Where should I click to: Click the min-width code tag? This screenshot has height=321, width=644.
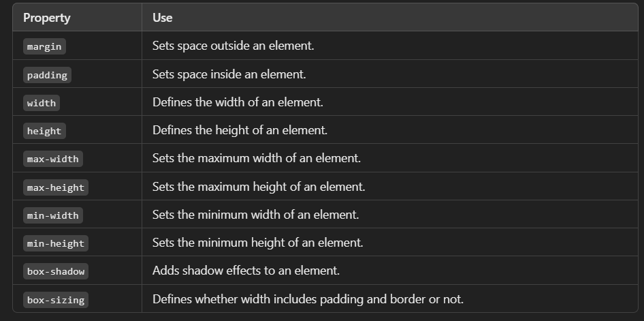tap(53, 216)
